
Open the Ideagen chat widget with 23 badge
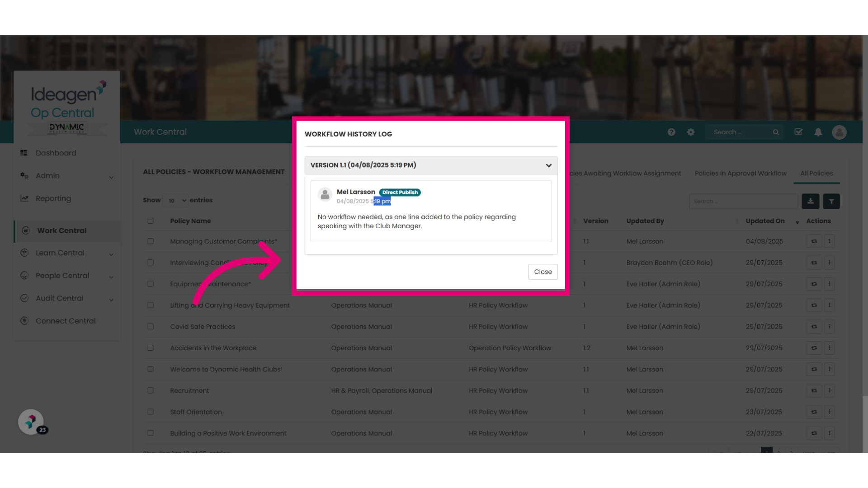[31, 422]
